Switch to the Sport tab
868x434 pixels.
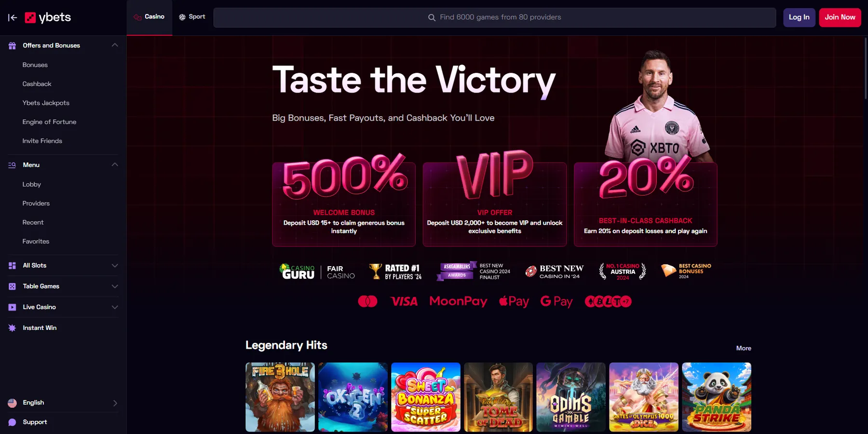click(192, 17)
